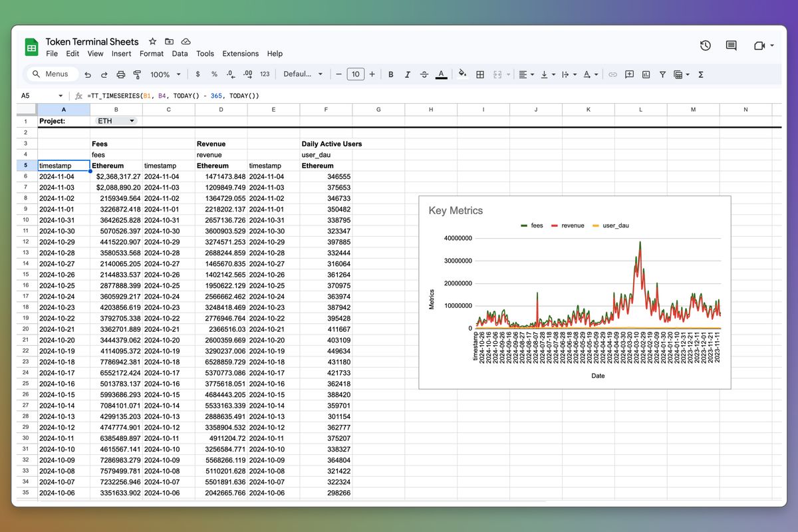Star the Token Terminal Sheets document
The width and height of the screenshot is (798, 532).
coord(153,41)
